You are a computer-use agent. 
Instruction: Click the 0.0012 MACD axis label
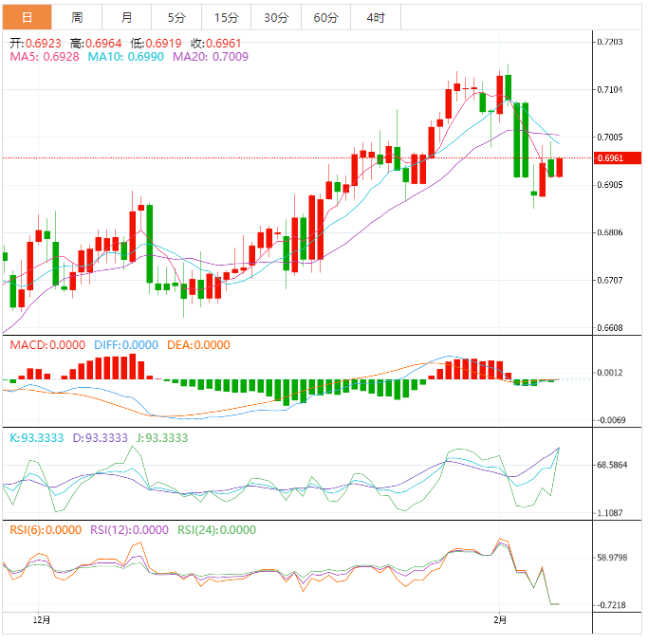click(x=610, y=373)
